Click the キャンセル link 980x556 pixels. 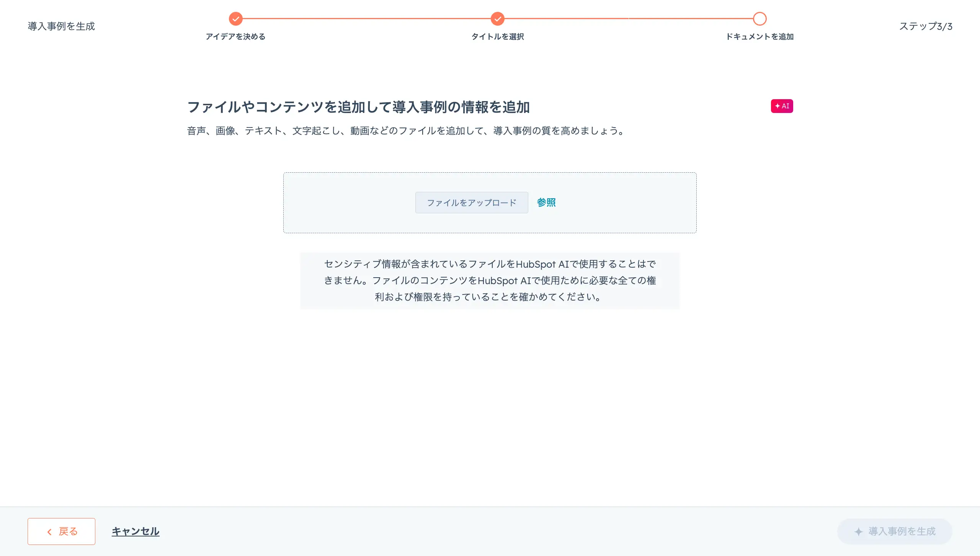point(136,531)
